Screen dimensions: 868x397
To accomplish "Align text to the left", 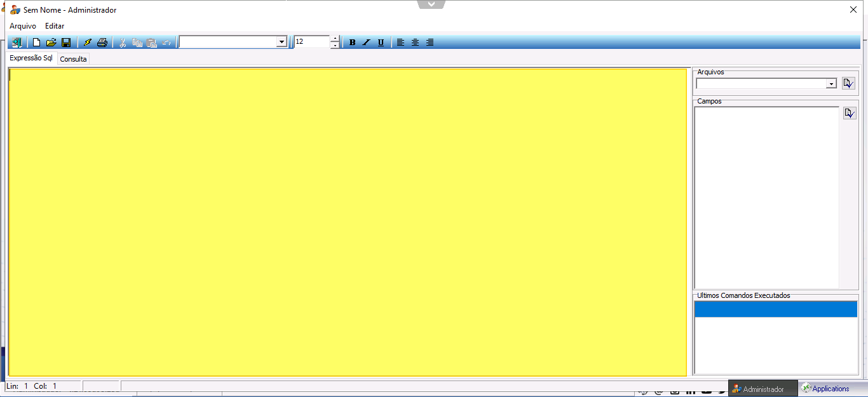I will [400, 43].
